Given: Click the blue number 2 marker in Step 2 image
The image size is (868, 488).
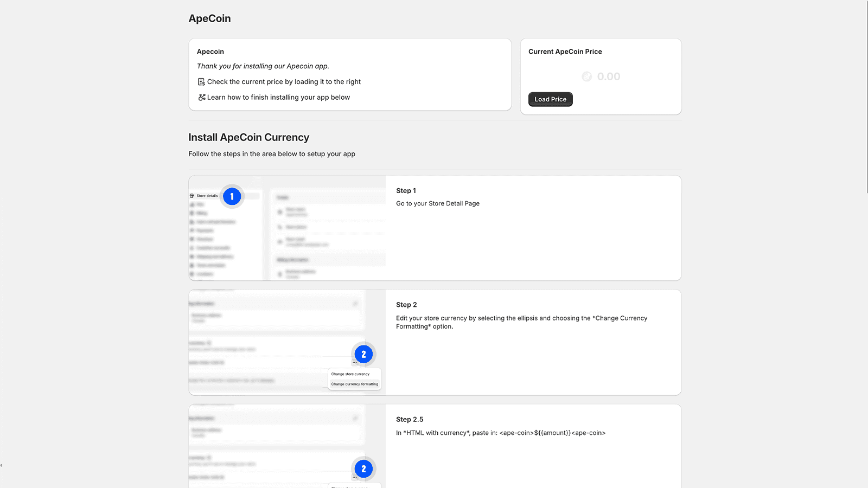Looking at the screenshot, I should point(363,354).
